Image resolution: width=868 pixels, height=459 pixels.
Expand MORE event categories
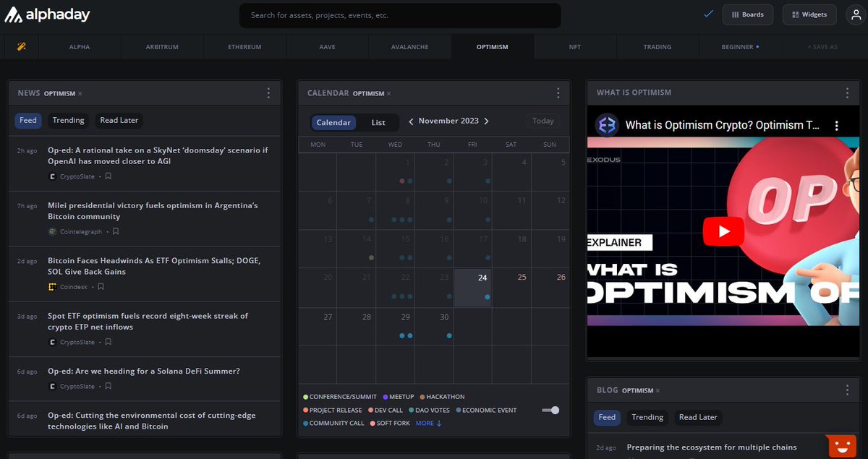click(428, 424)
